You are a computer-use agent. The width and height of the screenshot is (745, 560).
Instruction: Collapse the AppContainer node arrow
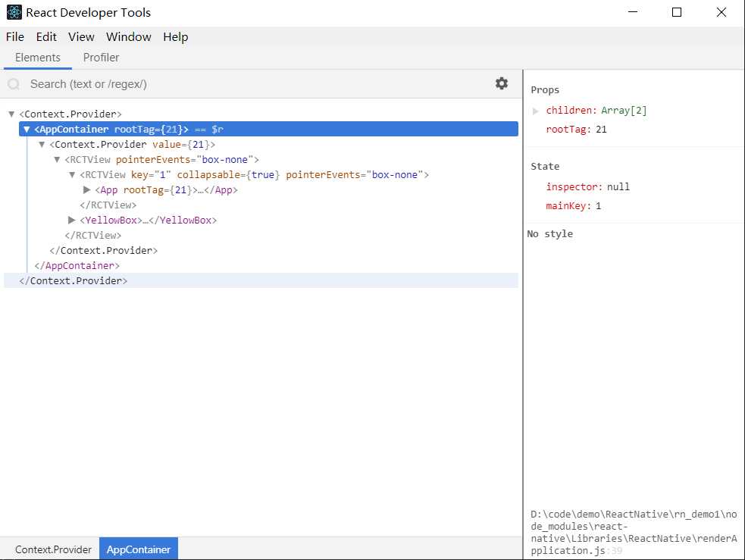coord(27,129)
